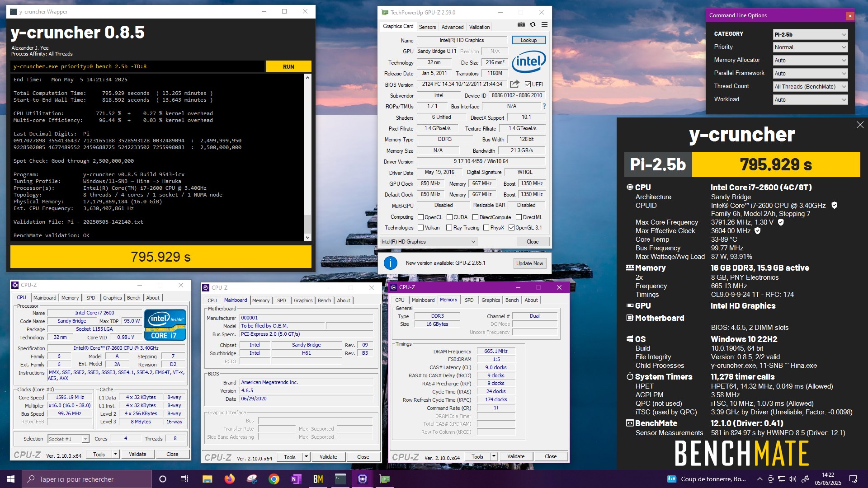The height and width of the screenshot is (488, 868).
Task: Open the Intel(R) HD Graphics device selector in GPU-Z
Action: click(x=428, y=242)
